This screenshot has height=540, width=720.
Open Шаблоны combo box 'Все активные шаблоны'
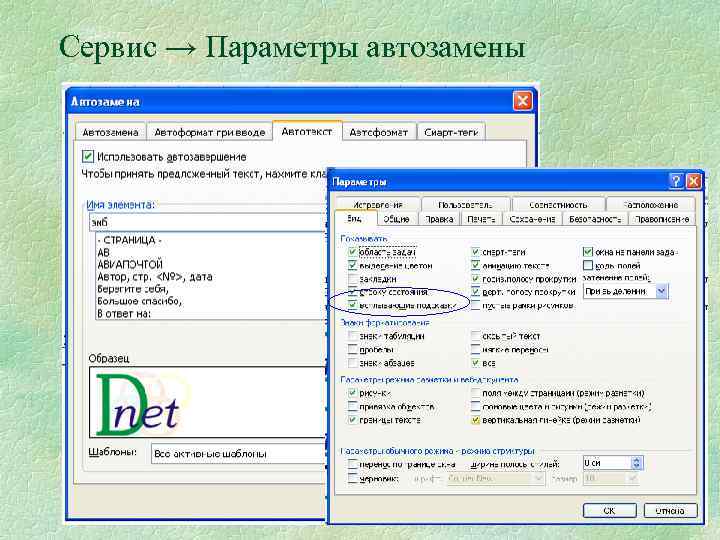(x=238, y=454)
